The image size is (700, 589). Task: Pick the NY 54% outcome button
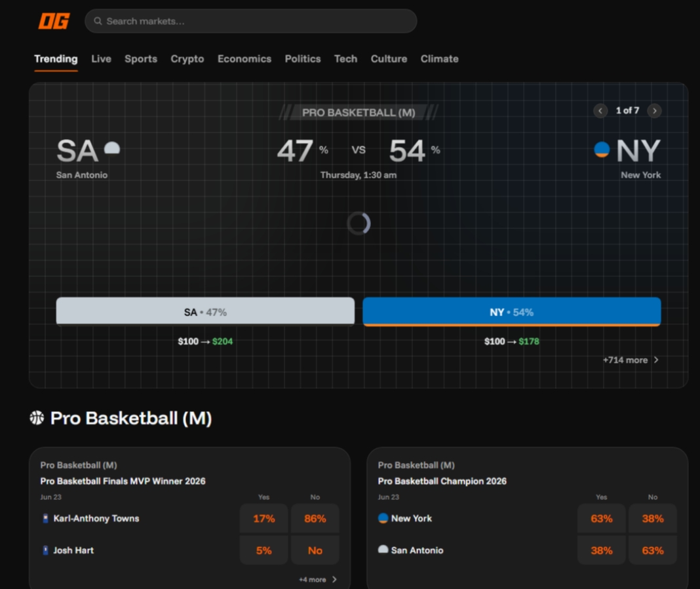(x=512, y=312)
